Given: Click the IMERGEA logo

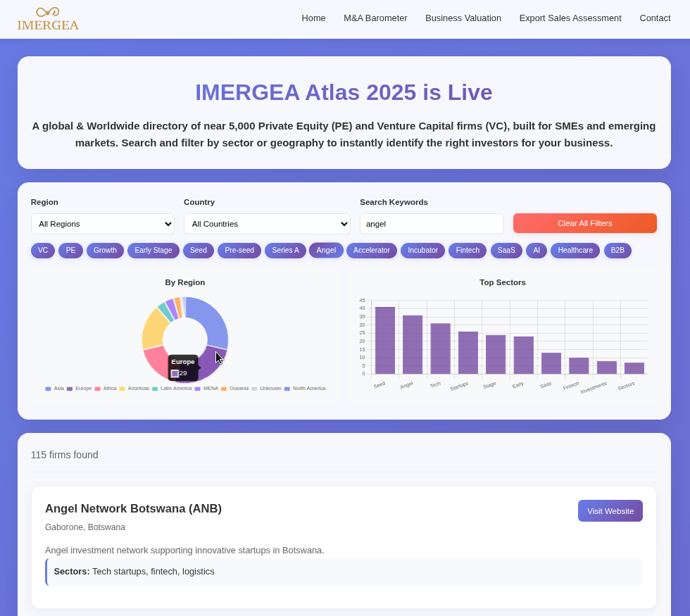Looking at the screenshot, I should (48, 19).
